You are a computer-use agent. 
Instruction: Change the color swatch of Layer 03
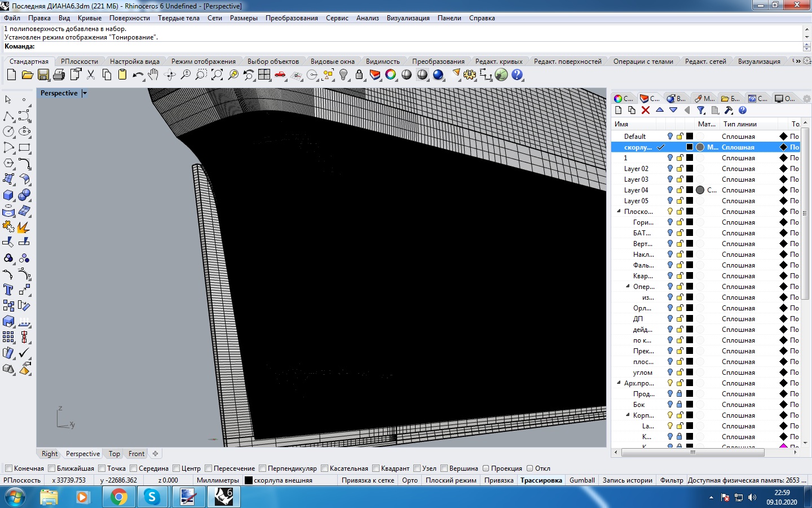tap(689, 179)
